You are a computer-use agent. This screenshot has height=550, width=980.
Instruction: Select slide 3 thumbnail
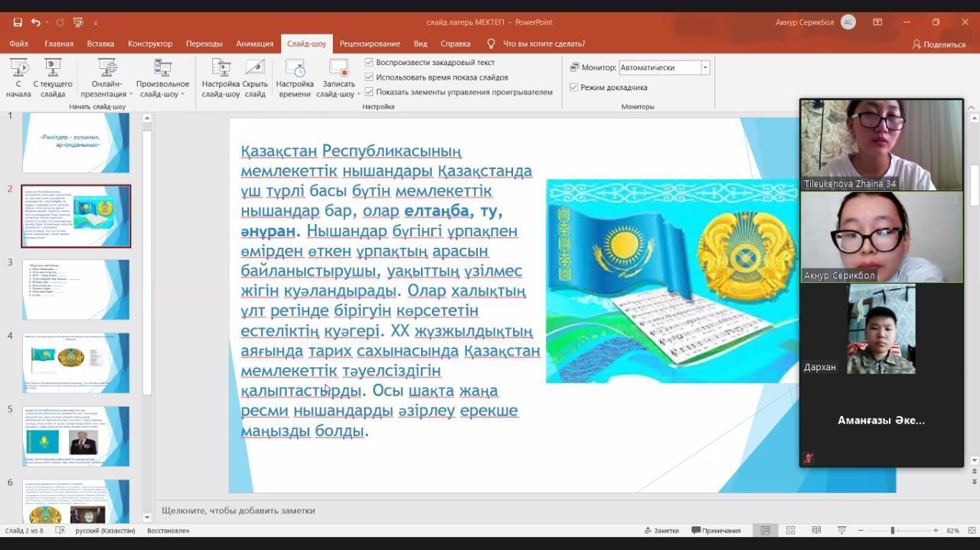[x=76, y=289]
